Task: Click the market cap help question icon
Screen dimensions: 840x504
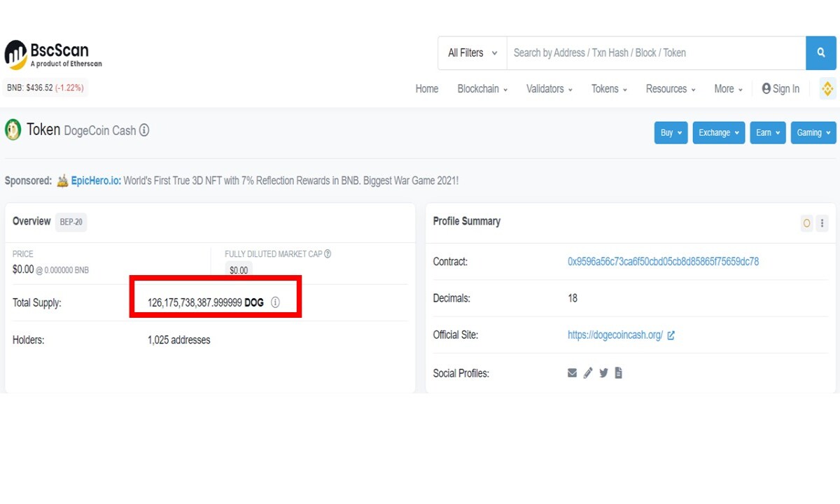Action: [328, 254]
